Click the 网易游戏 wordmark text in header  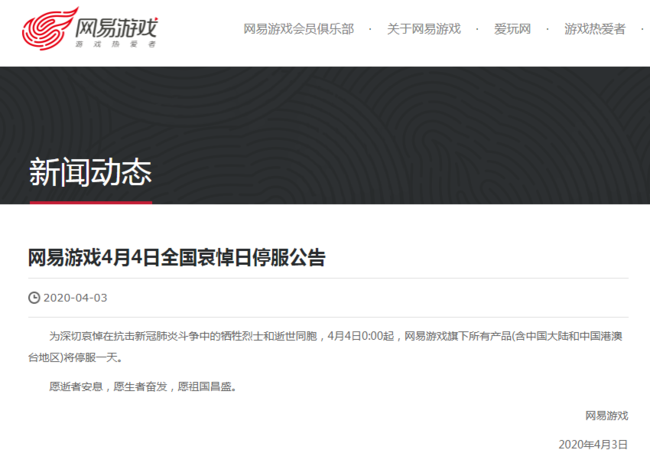[x=116, y=27]
